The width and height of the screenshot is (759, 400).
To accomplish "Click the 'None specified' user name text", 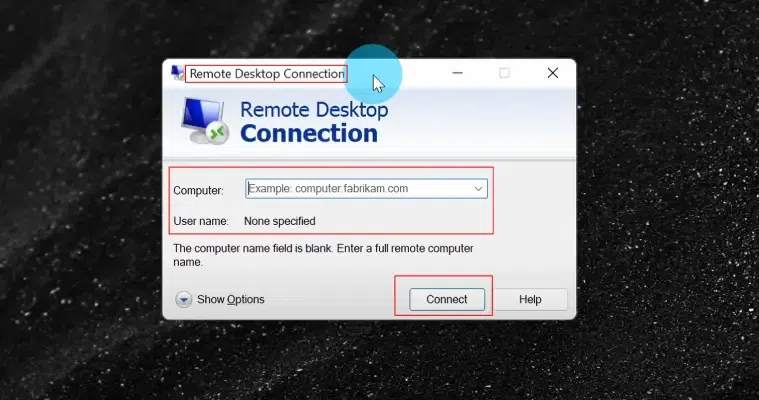I will point(280,221).
